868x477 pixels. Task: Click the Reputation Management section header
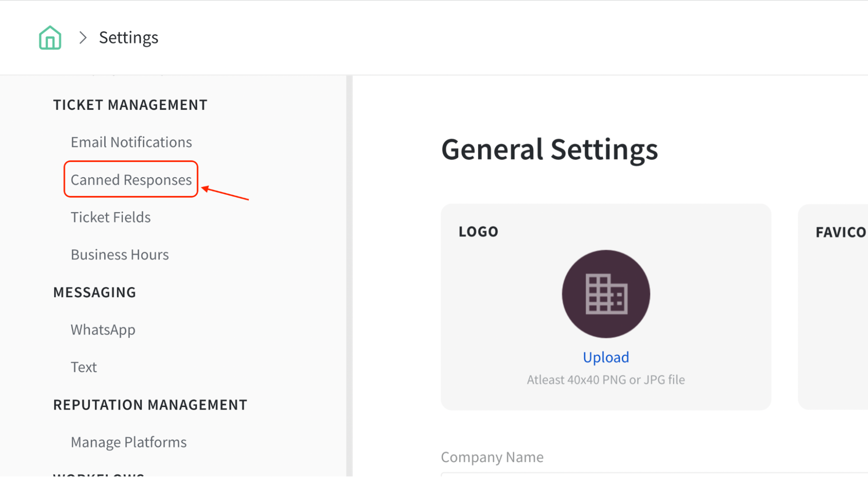[150, 405]
